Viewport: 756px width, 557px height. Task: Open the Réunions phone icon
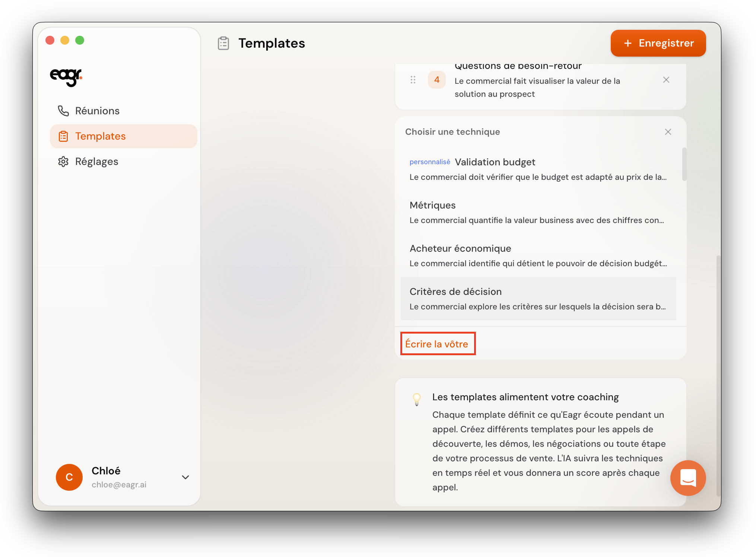[x=63, y=111]
